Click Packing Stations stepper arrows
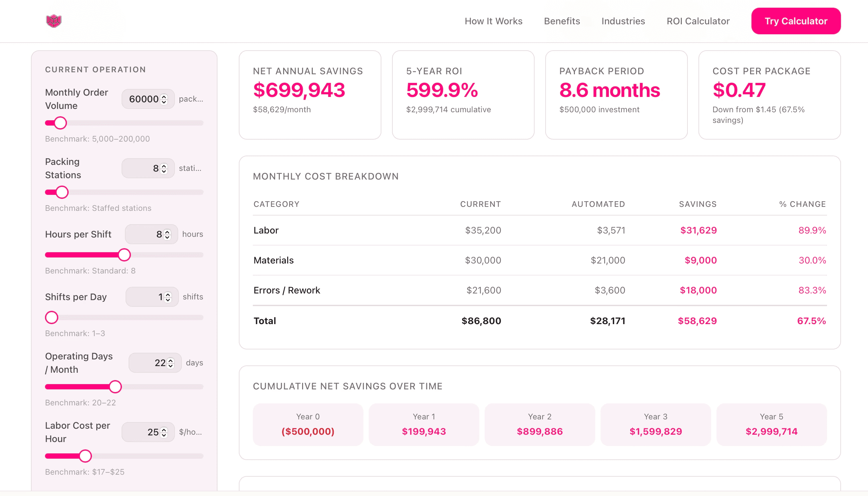868x496 pixels. click(x=164, y=168)
